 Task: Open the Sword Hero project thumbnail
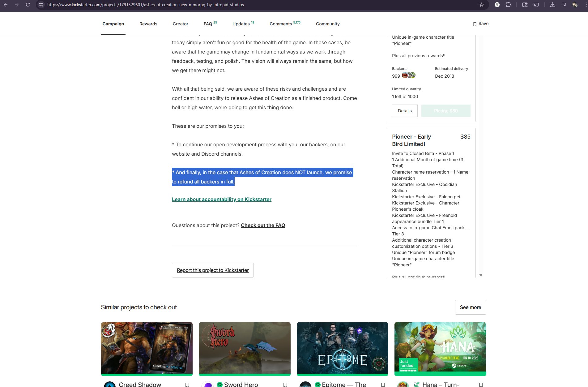[245, 348]
